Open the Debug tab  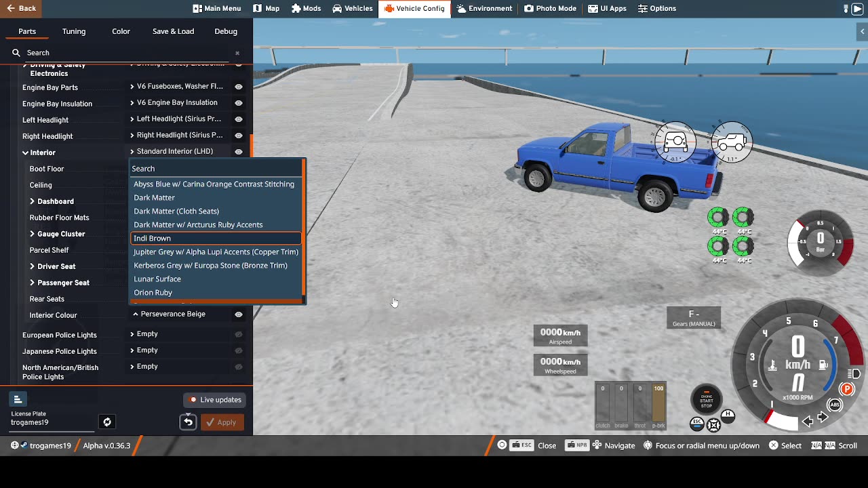[x=226, y=31]
